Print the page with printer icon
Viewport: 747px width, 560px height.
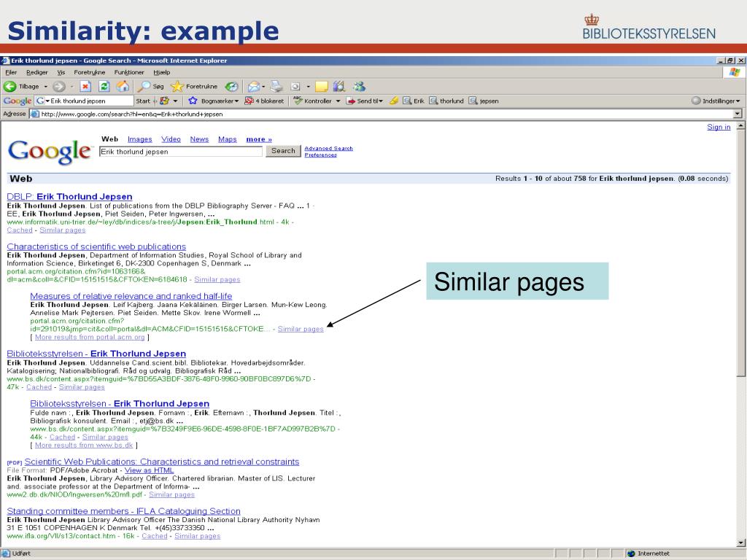point(276,87)
